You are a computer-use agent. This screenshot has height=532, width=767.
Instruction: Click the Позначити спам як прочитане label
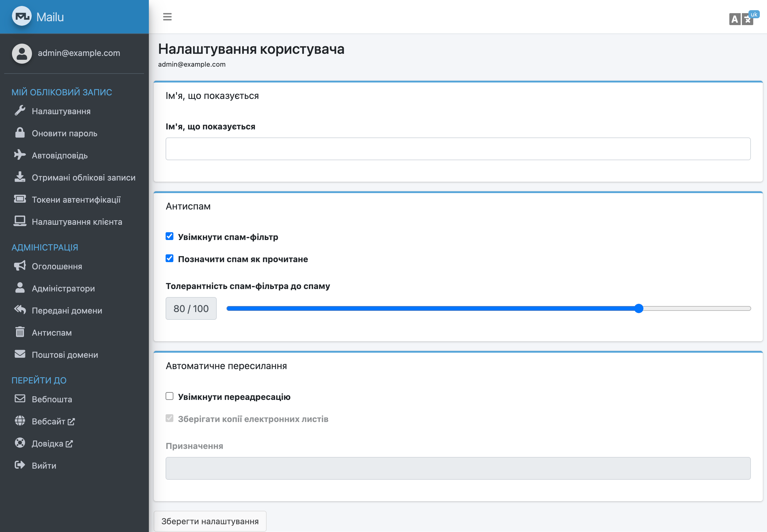click(x=243, y=259)
